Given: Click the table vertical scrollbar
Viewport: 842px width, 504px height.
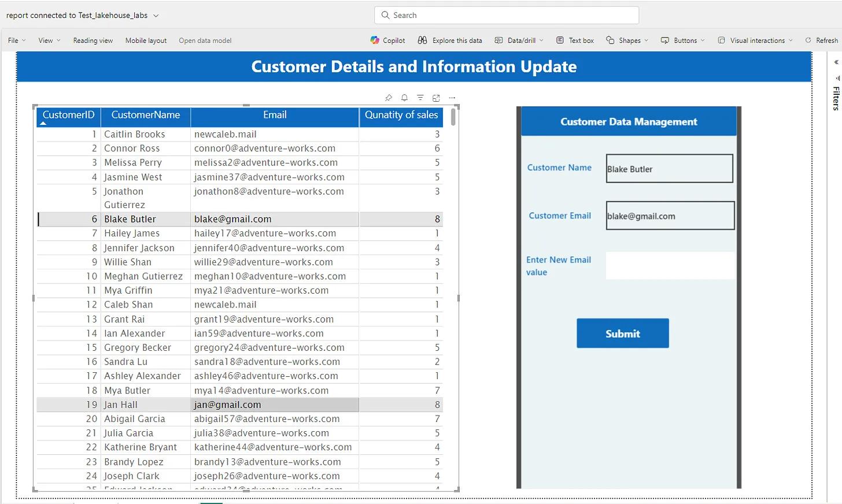Looking at the screenshot, I should [x=453, y=117].
